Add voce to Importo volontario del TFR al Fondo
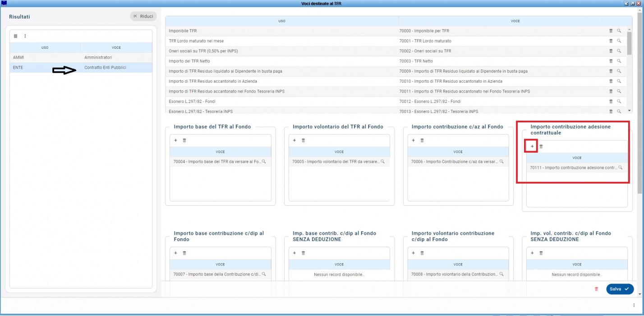This screenshot has height=316, width=644. [294, 140]
